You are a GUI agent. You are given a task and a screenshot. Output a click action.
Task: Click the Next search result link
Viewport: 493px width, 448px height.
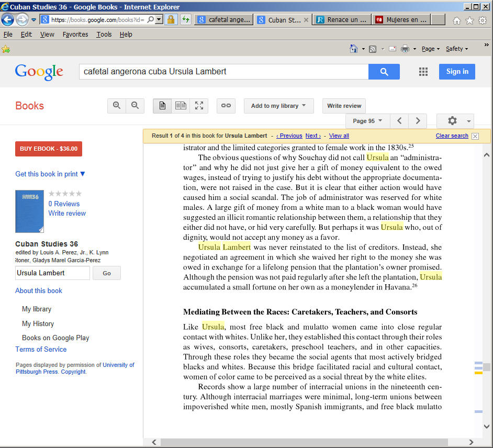(x=313, y=136)
